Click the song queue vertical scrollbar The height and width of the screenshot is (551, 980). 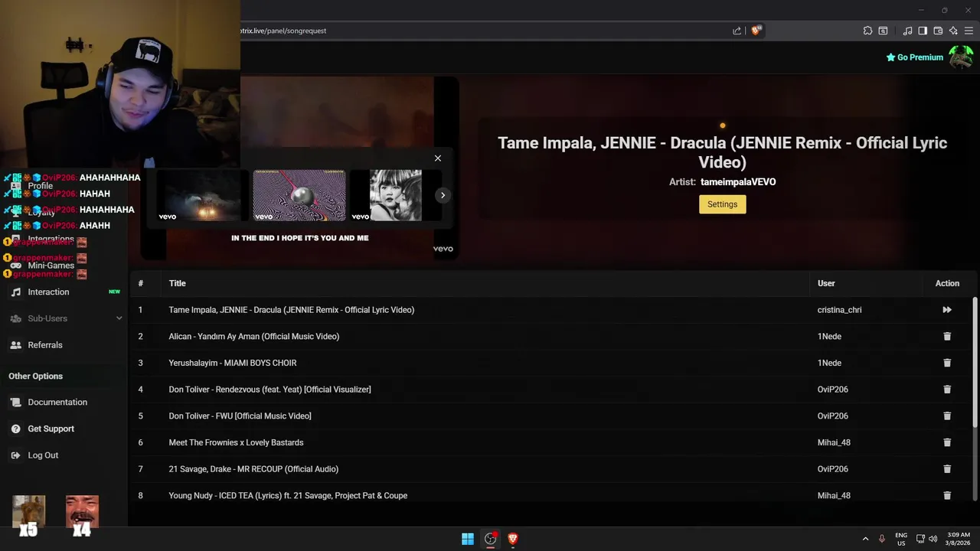click(x=975, y=362)
